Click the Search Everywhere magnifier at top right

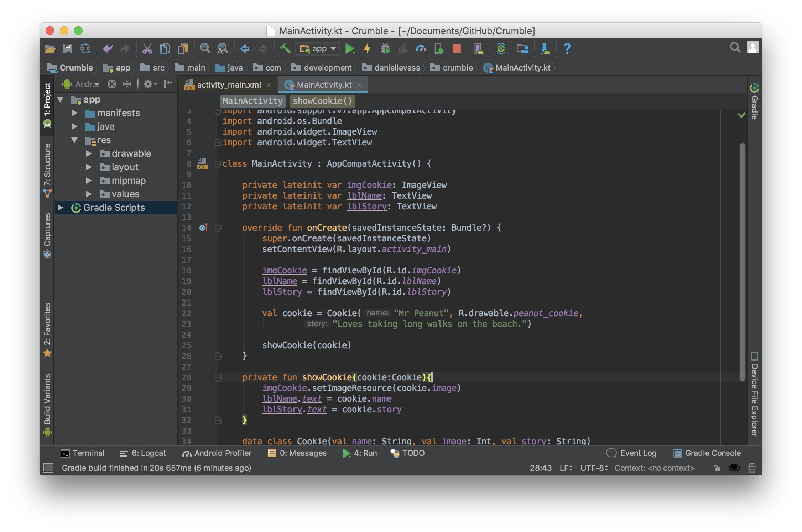735,47
